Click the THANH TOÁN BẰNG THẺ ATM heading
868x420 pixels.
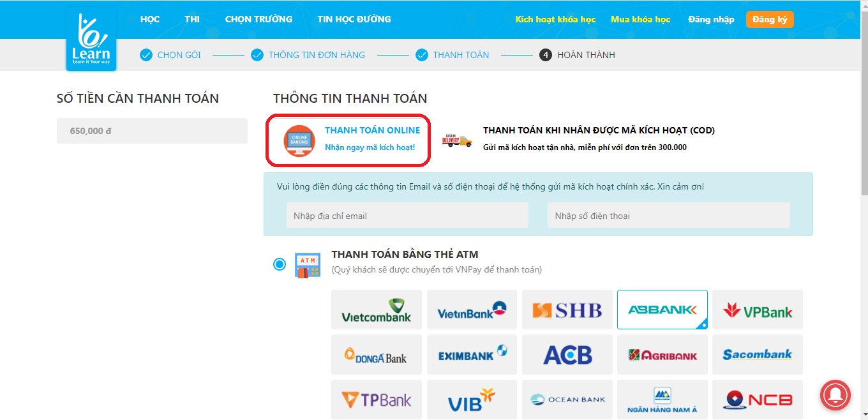pos(405,254)
